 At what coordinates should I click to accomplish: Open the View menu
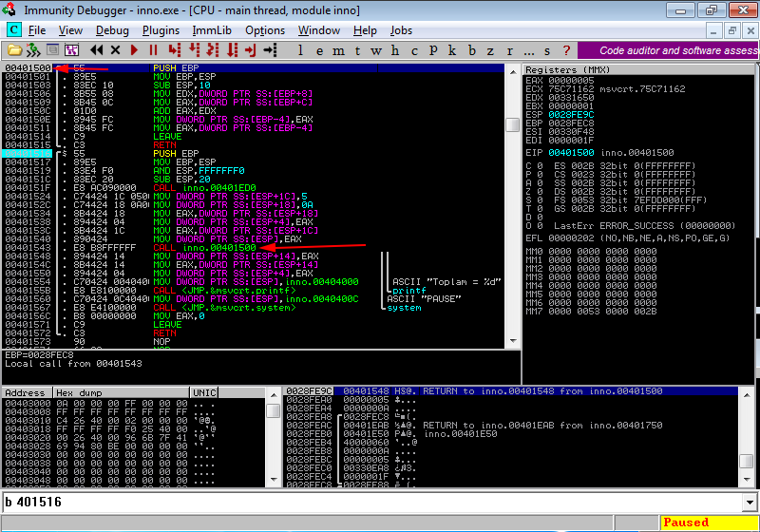70,30
